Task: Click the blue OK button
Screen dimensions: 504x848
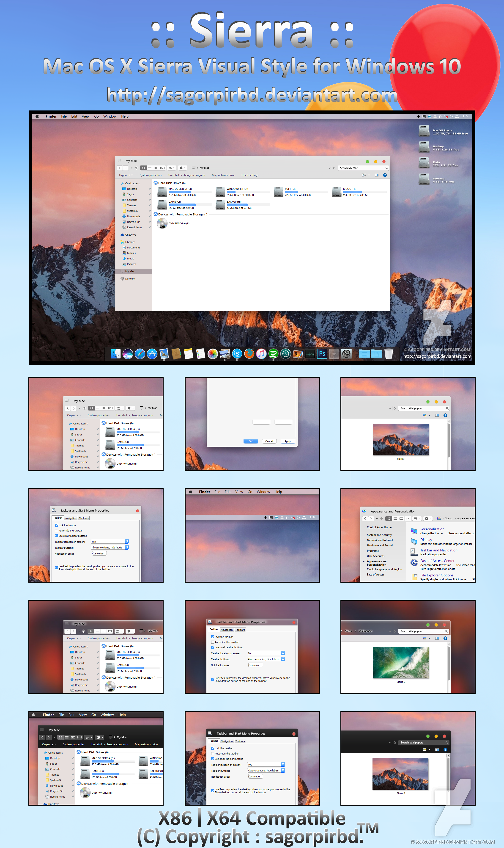Action: (x=251, y=441)
